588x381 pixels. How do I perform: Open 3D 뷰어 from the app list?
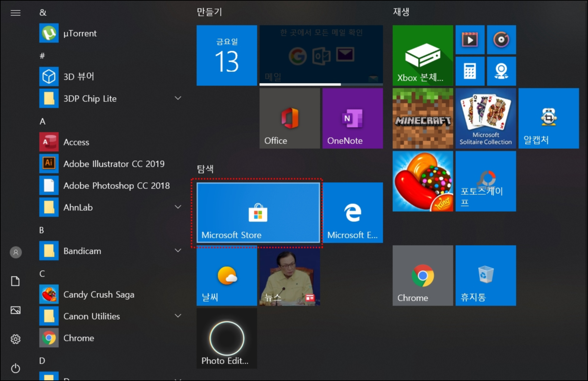click(111, 76)
